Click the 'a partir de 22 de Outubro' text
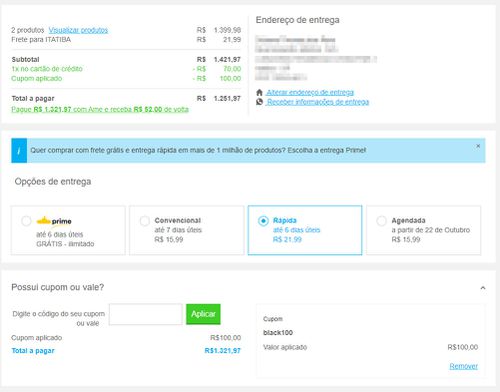The width and height of the screenshot is (500, 392). 431,230
